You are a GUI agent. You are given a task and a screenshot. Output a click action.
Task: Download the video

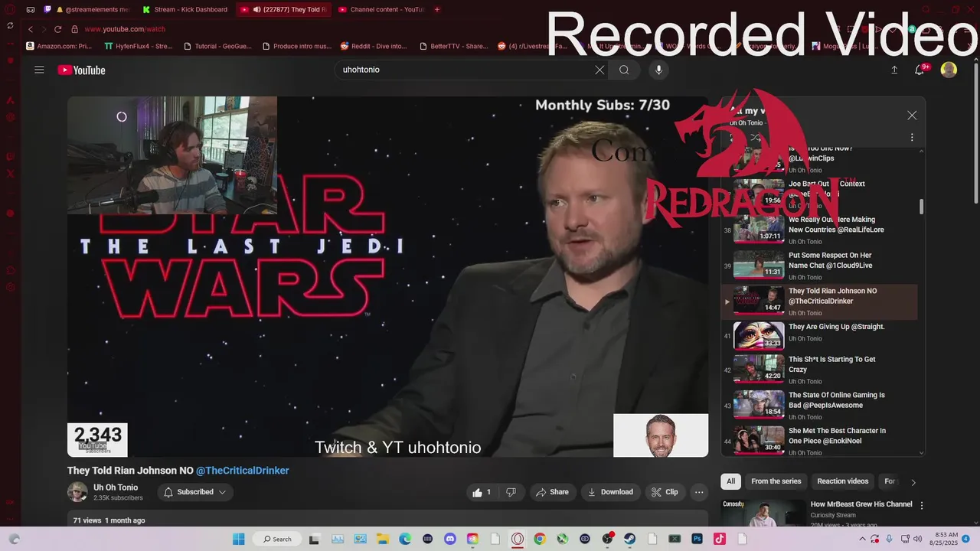[610, 492]
